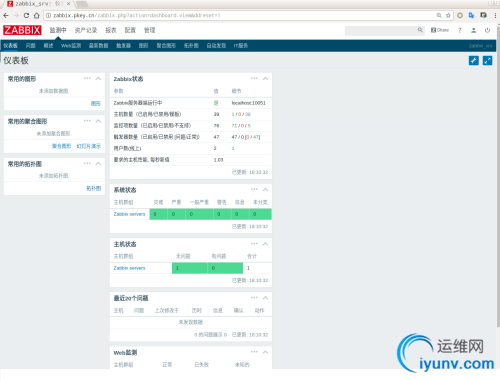The width and height of the screenshot is (500, 380).
Task: Click the zoom magnifier icon in address bar
Action: [x=439, y=15]
